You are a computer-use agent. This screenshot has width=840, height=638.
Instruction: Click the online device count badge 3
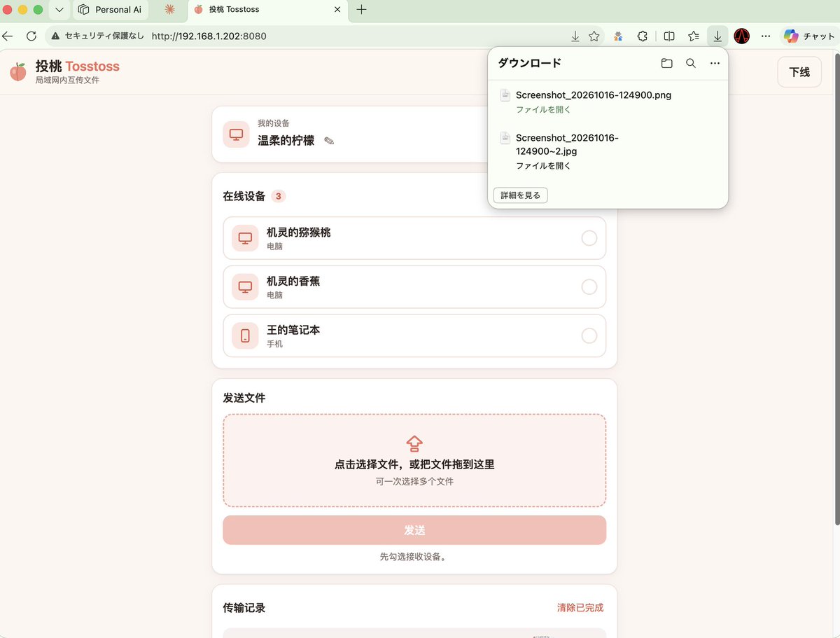pyautogui.click(x=279, y=196)
